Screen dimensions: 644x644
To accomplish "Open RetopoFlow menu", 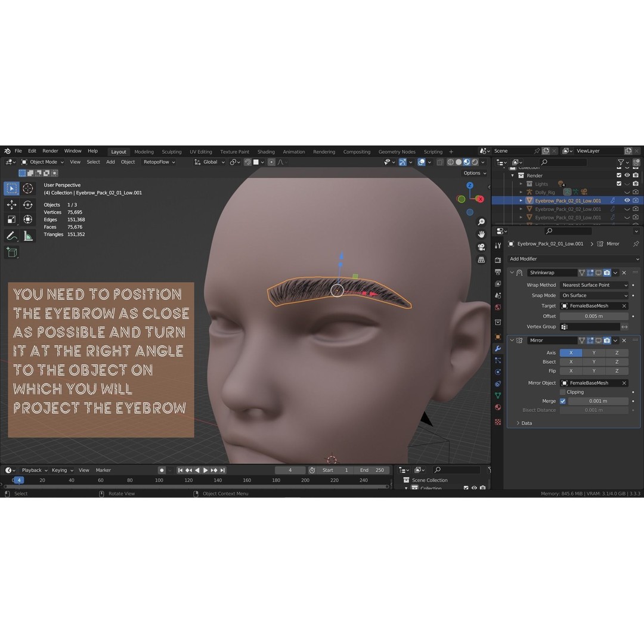I will (159, 162).
